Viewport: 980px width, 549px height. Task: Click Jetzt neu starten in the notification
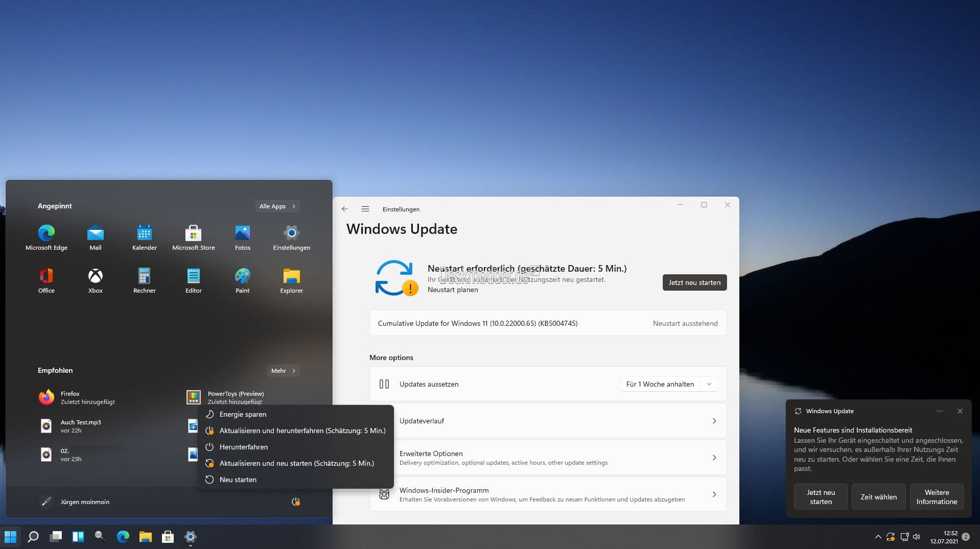point(821,497)
